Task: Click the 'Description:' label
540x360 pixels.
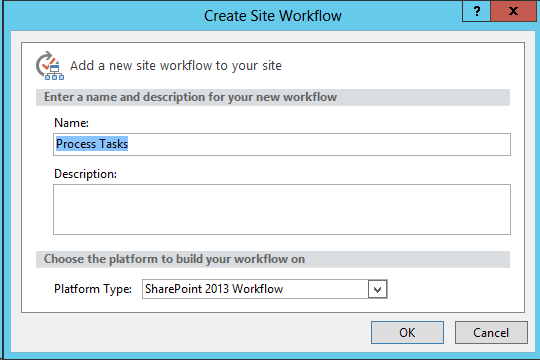Action: tap(85, 174)
